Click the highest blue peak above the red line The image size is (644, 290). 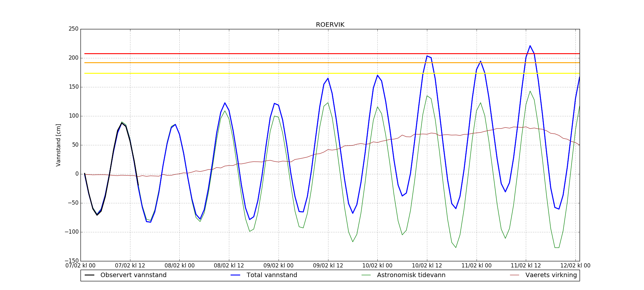[x=530, y=46]
